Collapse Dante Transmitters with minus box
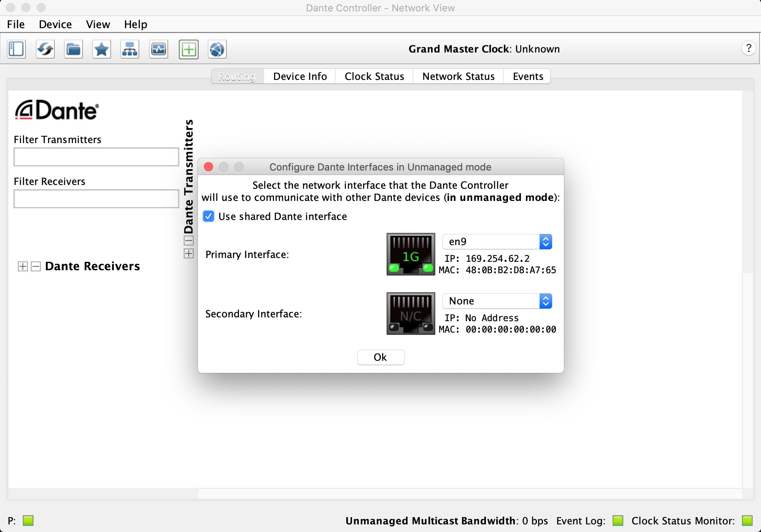This screenshot has height=532, width=761. click(x=189, y=241)
